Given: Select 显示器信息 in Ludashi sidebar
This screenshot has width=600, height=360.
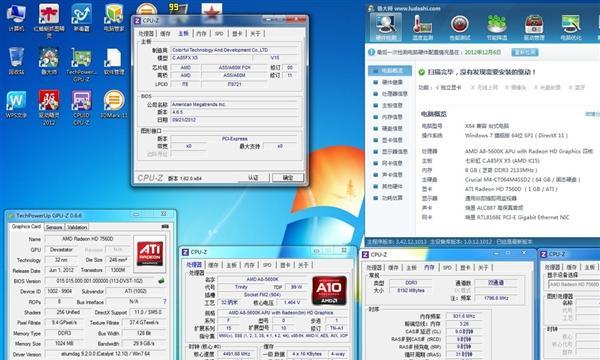Looking at the screenshot, I should (390, 151).
